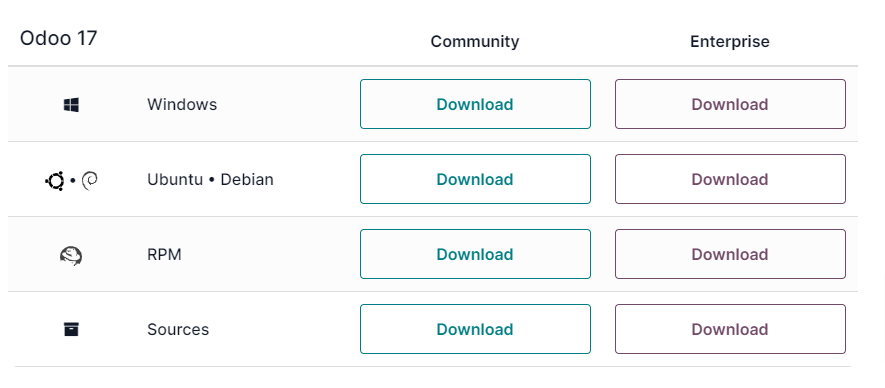The height and width of the screenshot is (388, 885).
Task: Select the Enterprise column header
Action: pos(730,42)
